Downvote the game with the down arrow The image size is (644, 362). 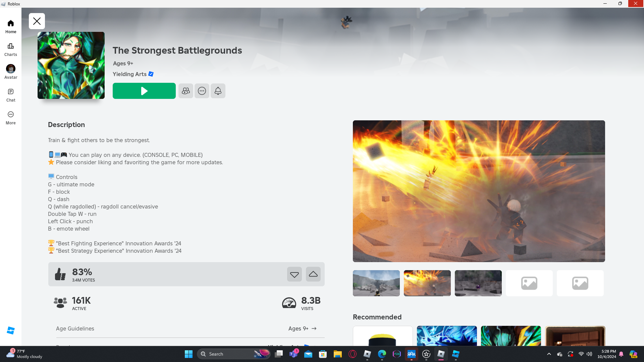(294, 274)
